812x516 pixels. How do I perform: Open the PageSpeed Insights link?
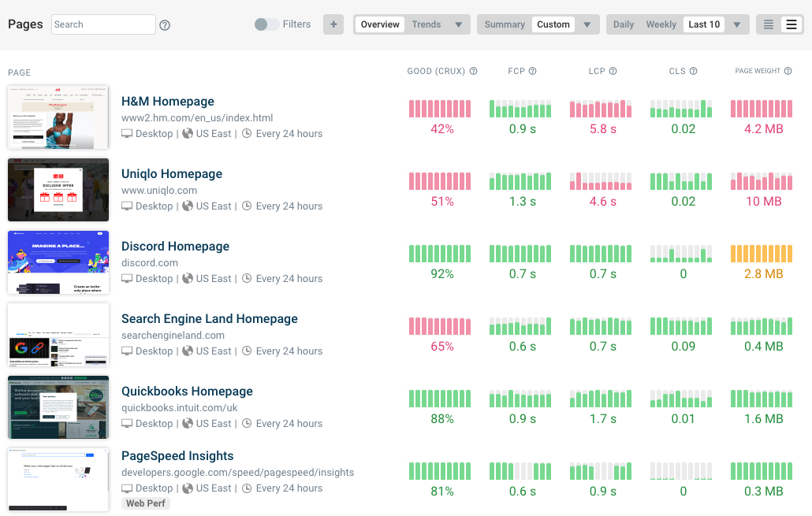pos(177,456)
